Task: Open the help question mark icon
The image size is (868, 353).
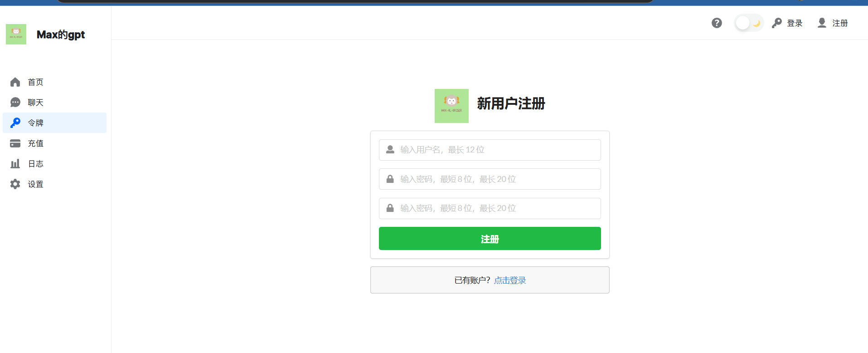Action: click(x=717, y=23)
